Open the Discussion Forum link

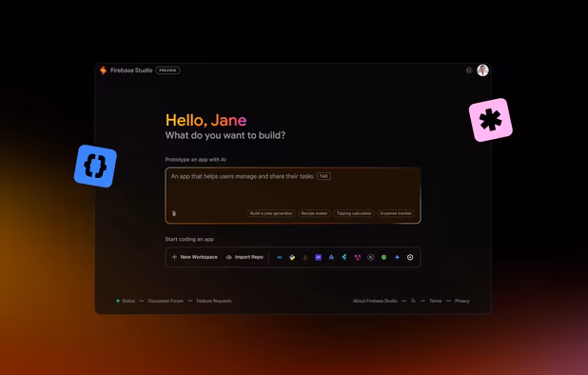[x=166, y=301]
